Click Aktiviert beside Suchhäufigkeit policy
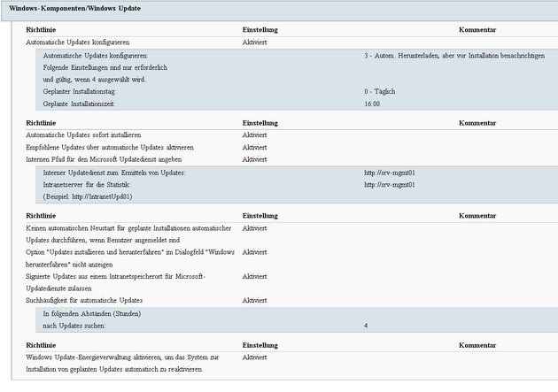 pyautogui.click(x=254, y=301)
